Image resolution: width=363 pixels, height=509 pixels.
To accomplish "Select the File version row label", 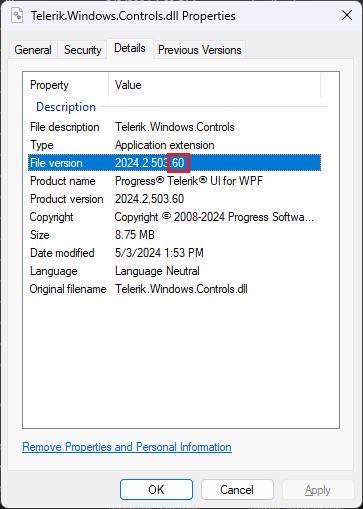I will point(56,163).
